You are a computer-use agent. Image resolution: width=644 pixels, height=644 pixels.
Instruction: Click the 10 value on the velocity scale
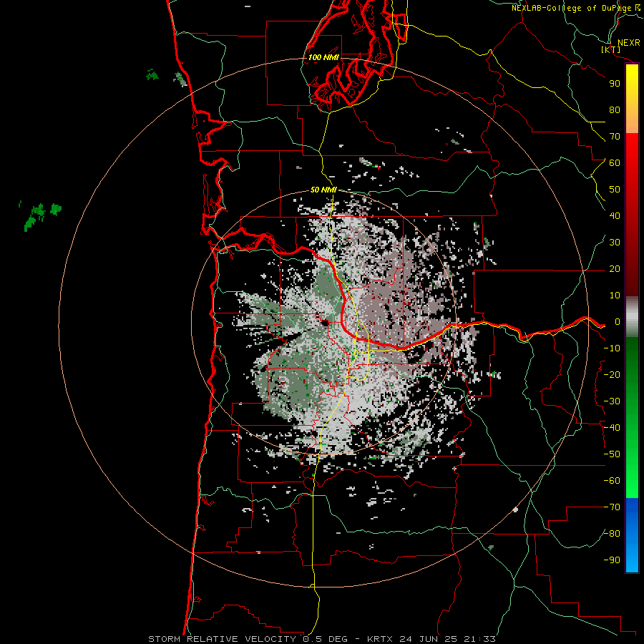pyautogui.click(x=615, y=296)
